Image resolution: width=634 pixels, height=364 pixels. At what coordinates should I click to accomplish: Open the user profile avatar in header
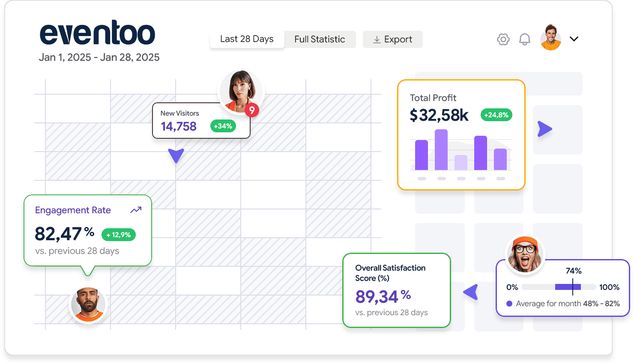550,38
